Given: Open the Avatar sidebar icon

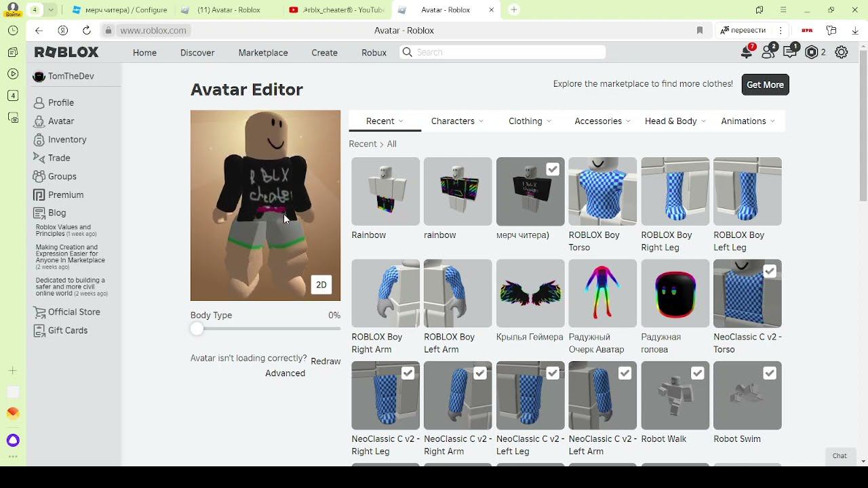Looking at the screenshot, I should [39, 121].
